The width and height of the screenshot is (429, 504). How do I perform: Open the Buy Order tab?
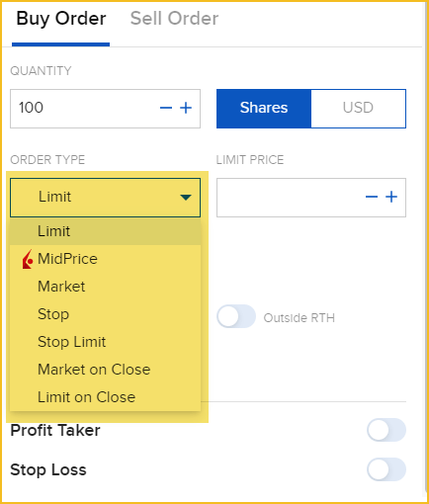click(x=61, y=19)
